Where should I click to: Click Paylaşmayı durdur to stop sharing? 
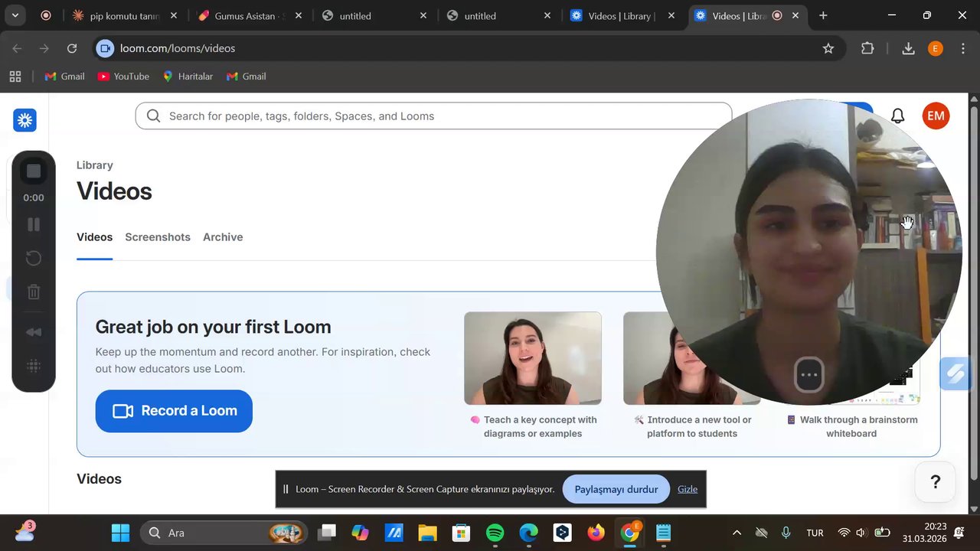tap(616, 490)
